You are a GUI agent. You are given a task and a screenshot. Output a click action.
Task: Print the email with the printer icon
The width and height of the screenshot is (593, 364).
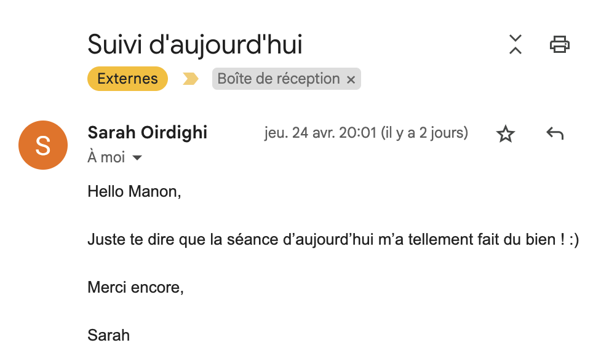pyautogui.click(x=560, y=44)
